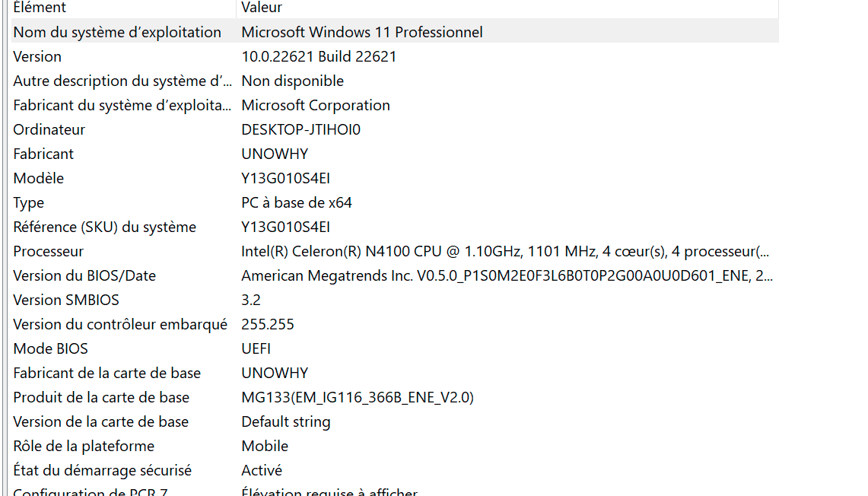The height and width of the screenshot is (496, 868).
Task: Select the 'Ordinateur' row label
Action: pyautogui.click(x=49, y=129)
